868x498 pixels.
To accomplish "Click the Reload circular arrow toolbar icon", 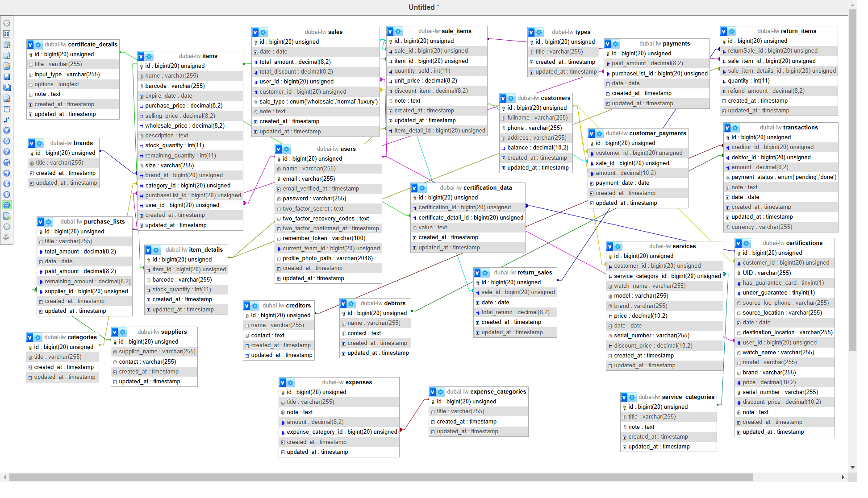I will coord(7,141).
